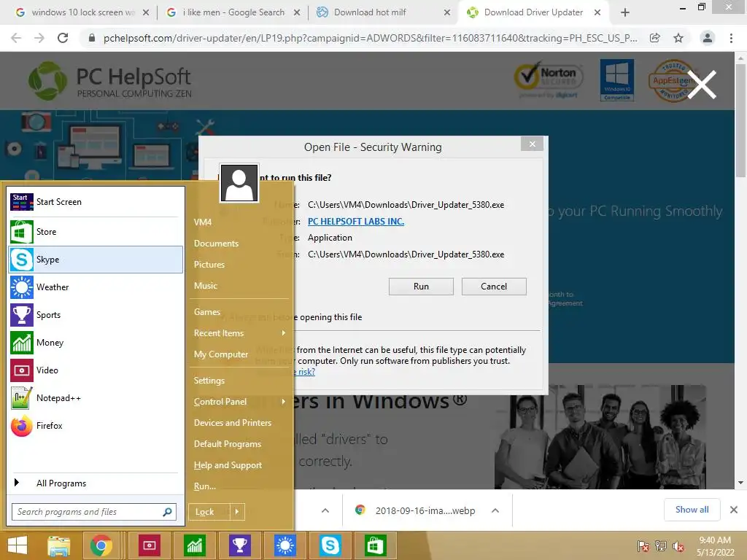Click the search magnifier in Start menu
Viewport: 747px width, 560px height.
click(167, 512)
